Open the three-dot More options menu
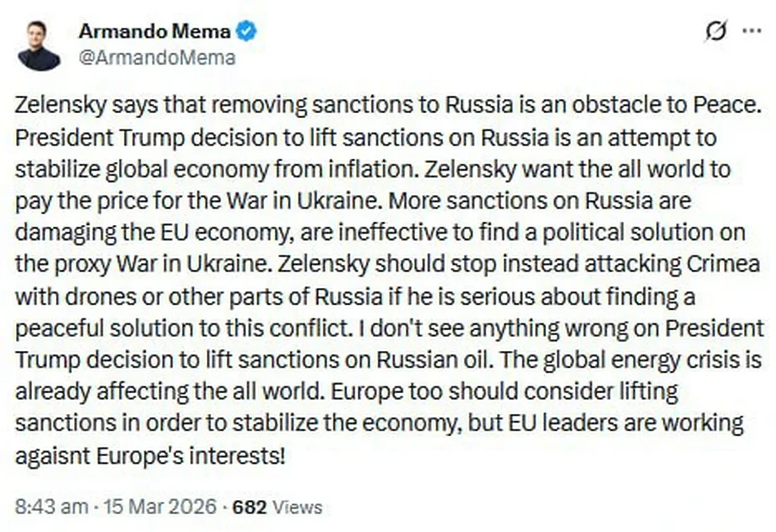This screenshot has width=776, height=532. [x=752, y=31]
